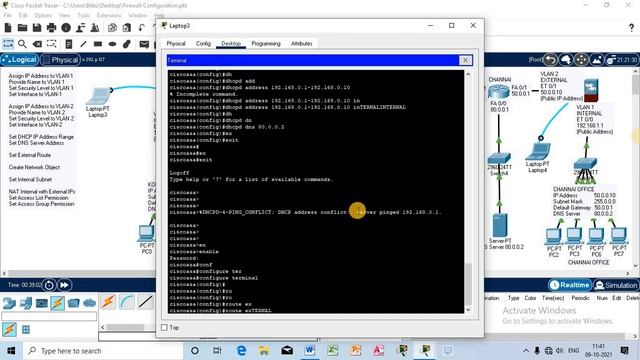This screenshot has height=360, width=640.
Task: Open the Attributes tab in Laptop3
Action: [x=301, y=43]
